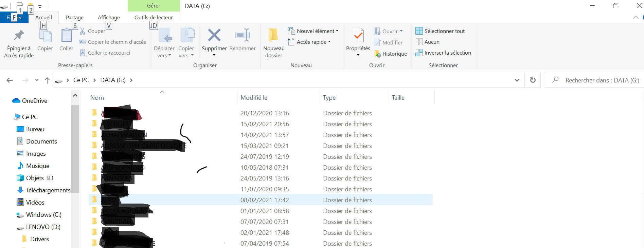Select folder row dated 08/02/2021 17:42
The width and height of the screenshot is (644, 248).
[x=261, y=200]
